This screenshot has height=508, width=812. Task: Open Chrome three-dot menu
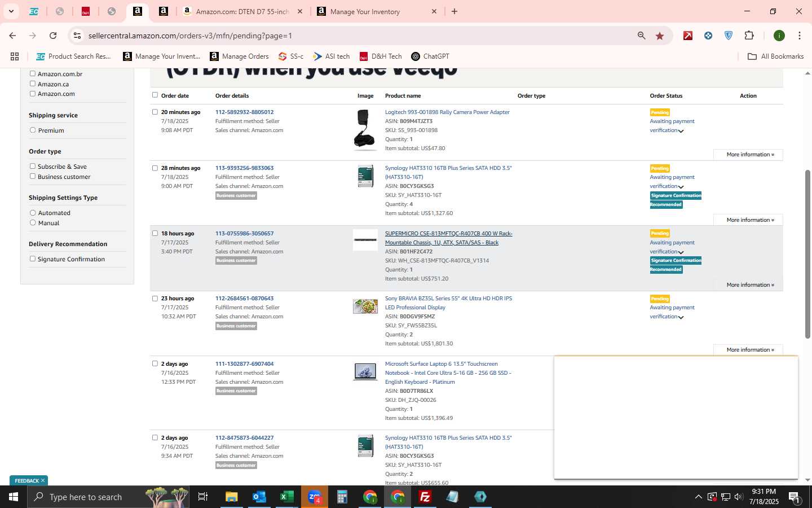coord(800,36)
